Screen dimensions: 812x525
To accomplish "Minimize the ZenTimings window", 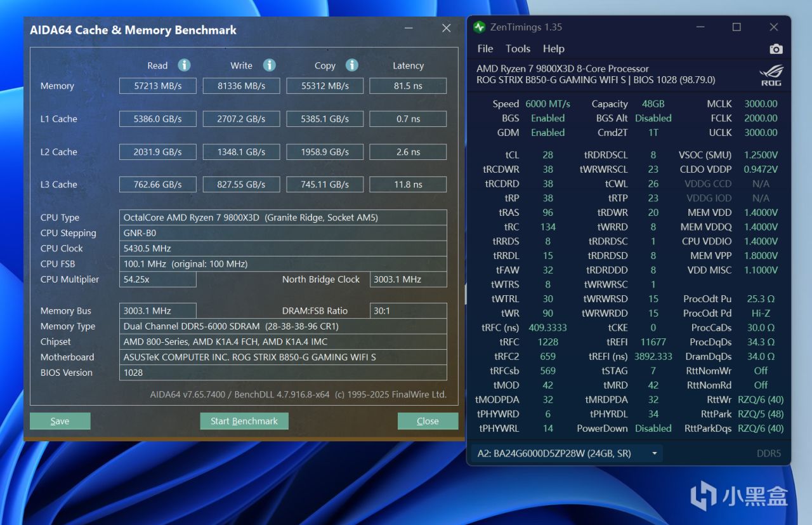I will pos(700,27).
